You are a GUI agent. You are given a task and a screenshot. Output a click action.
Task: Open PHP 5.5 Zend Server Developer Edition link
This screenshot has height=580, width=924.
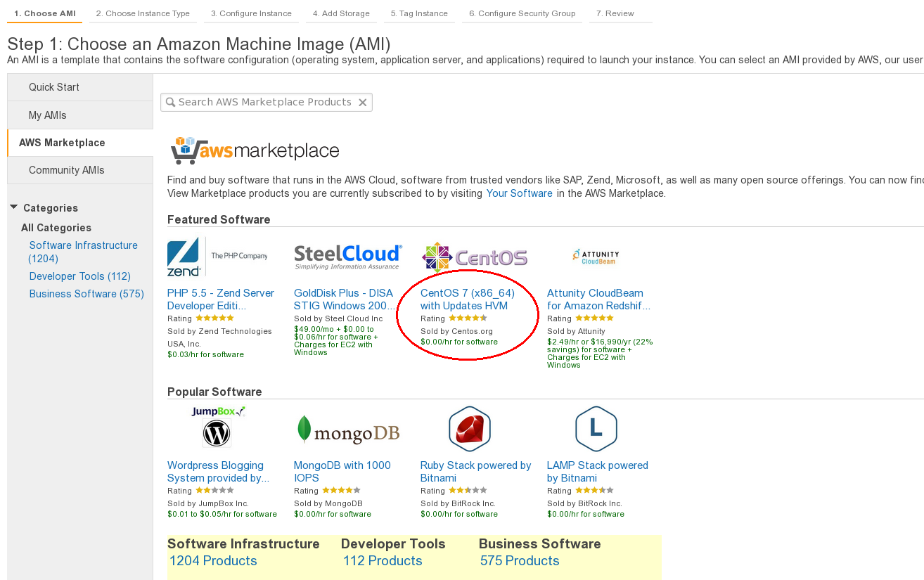[221, 299]
